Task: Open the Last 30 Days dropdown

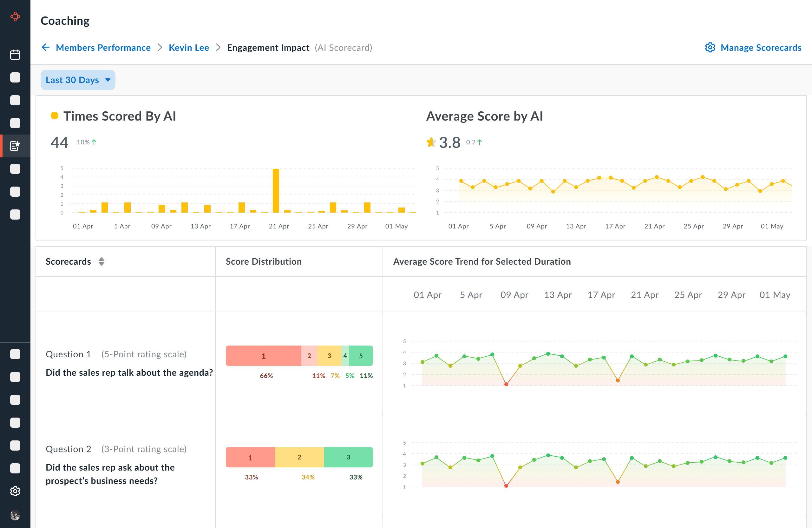Action: (72, 80)
